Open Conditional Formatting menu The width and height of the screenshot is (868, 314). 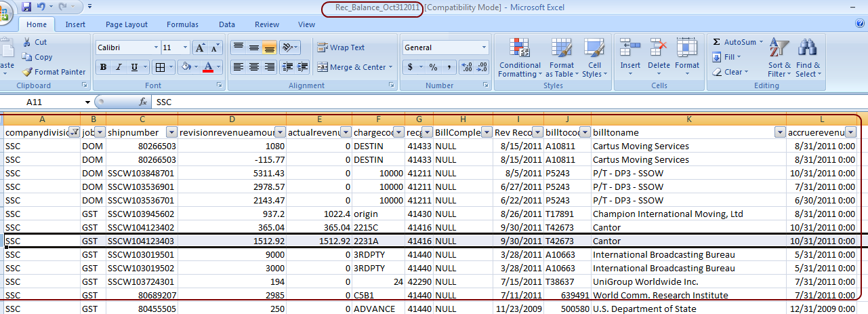tap(520, 58)
